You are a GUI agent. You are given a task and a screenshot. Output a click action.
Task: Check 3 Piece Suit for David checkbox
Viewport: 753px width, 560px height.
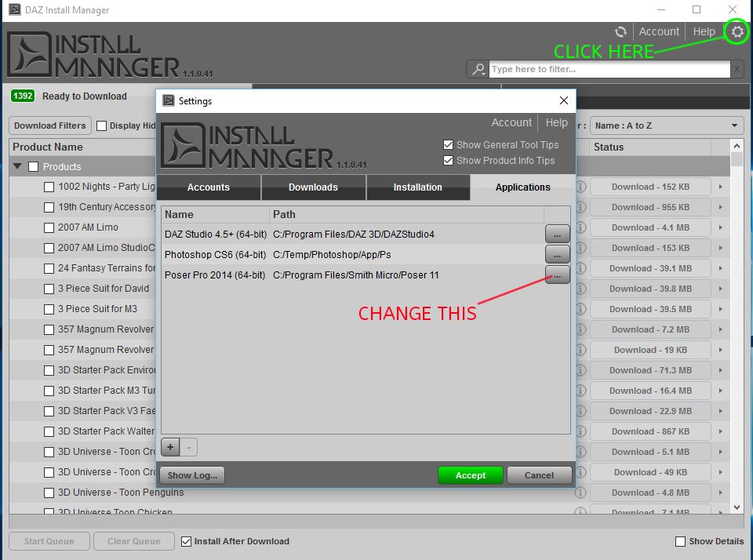[49, 289]
